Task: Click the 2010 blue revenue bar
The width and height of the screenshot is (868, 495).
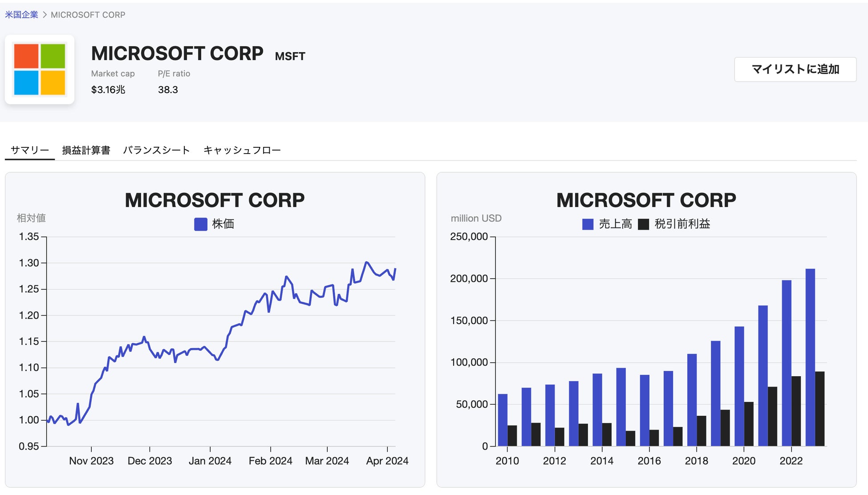Action: pyautogui.click(x=503, y=420)
